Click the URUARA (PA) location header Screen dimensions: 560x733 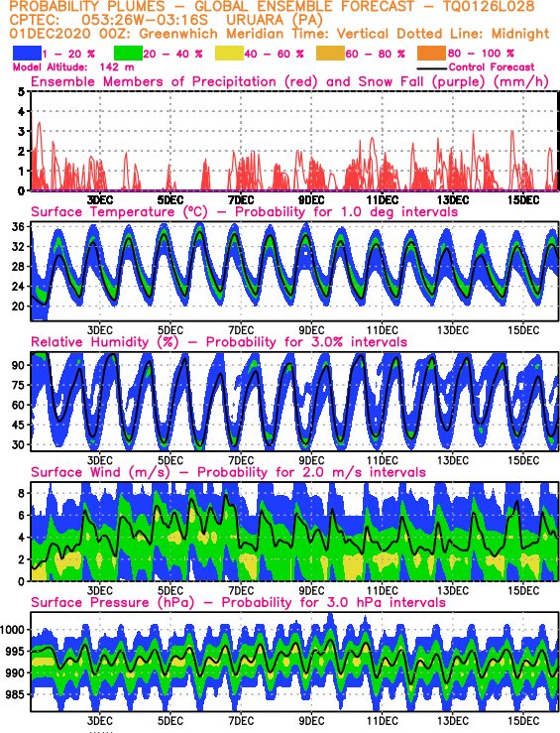(x=275, y=20)
